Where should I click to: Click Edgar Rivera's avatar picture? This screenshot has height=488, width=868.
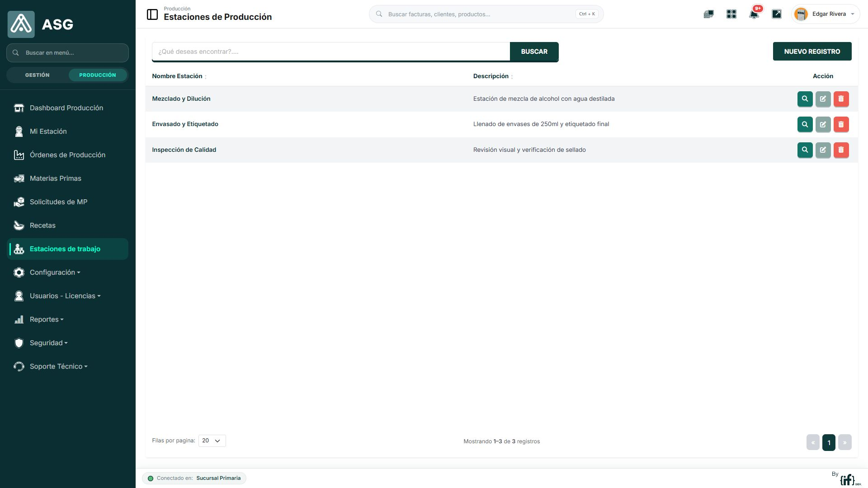pyautogui.click(x=801, y=14)
